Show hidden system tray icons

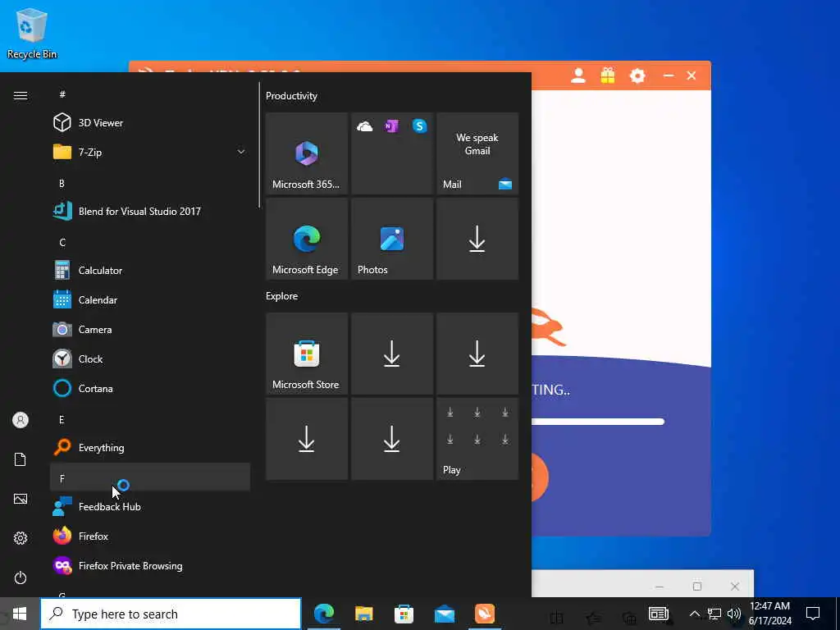tap(694, 614)
